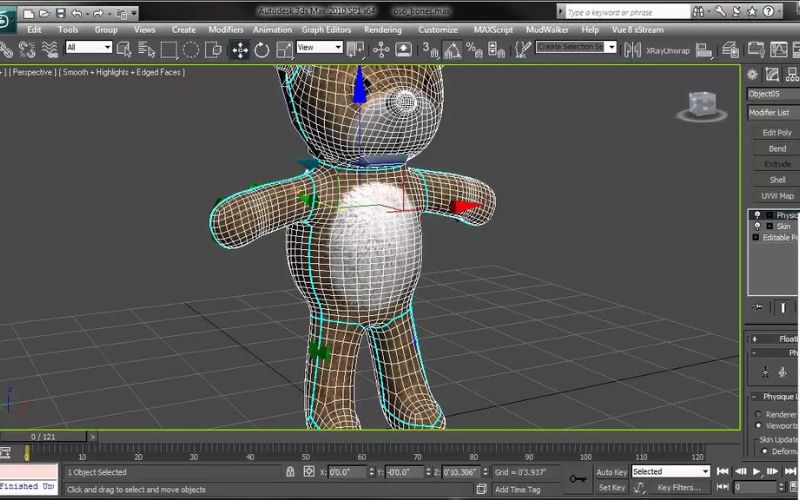Open the Create command panel tab
The width and height of the screenshot is (800, 500).
(x=753, y=75)
